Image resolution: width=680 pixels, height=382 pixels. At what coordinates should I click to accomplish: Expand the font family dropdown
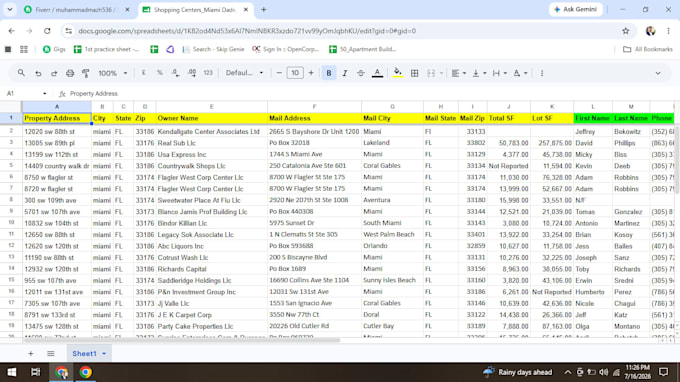tap(244, 73)
